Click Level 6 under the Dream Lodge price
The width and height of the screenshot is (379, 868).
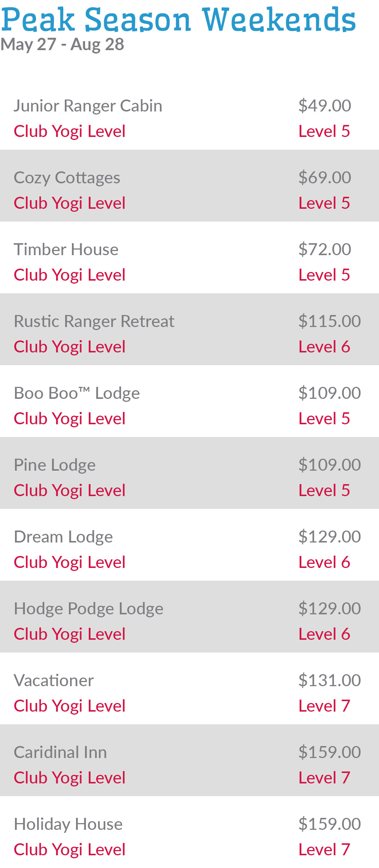pos(324,562)
